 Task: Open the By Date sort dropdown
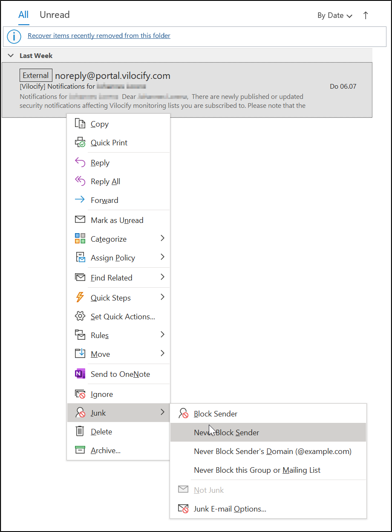pyautogui.click(x=335, y=15)
